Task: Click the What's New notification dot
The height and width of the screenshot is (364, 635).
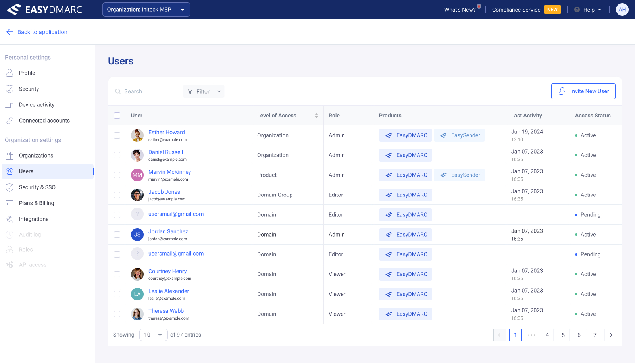Action: tap(479, 6)
